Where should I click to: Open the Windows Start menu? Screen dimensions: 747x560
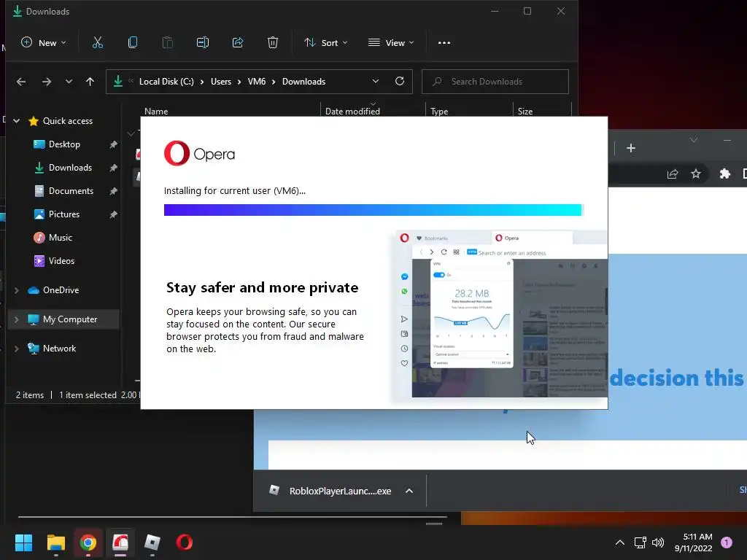click(x=23, y=542)
